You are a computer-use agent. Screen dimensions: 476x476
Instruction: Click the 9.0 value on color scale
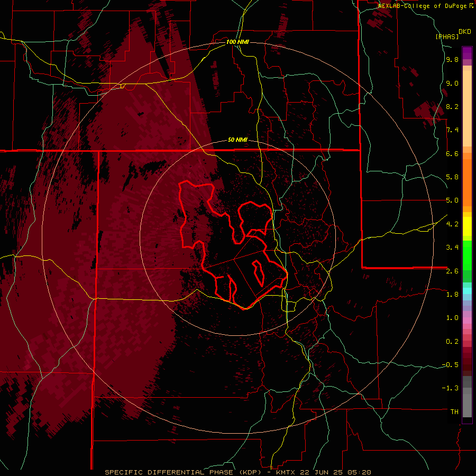[452, 84]
